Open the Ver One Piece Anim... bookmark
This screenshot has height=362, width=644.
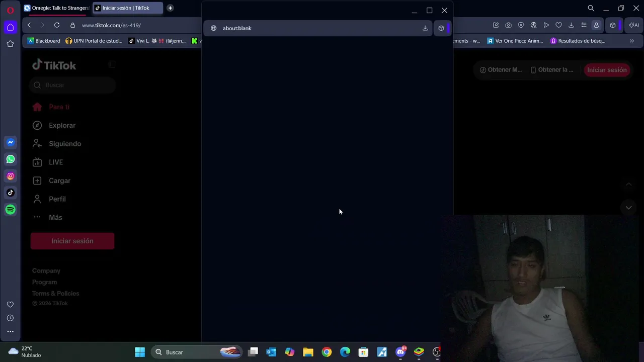(x=515, y=41)
